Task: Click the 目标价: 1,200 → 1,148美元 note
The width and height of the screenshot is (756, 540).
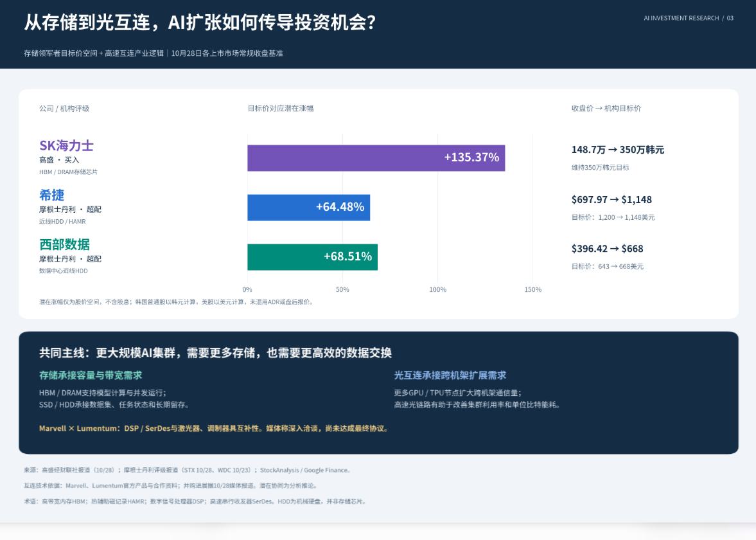Action: (613, 217)
